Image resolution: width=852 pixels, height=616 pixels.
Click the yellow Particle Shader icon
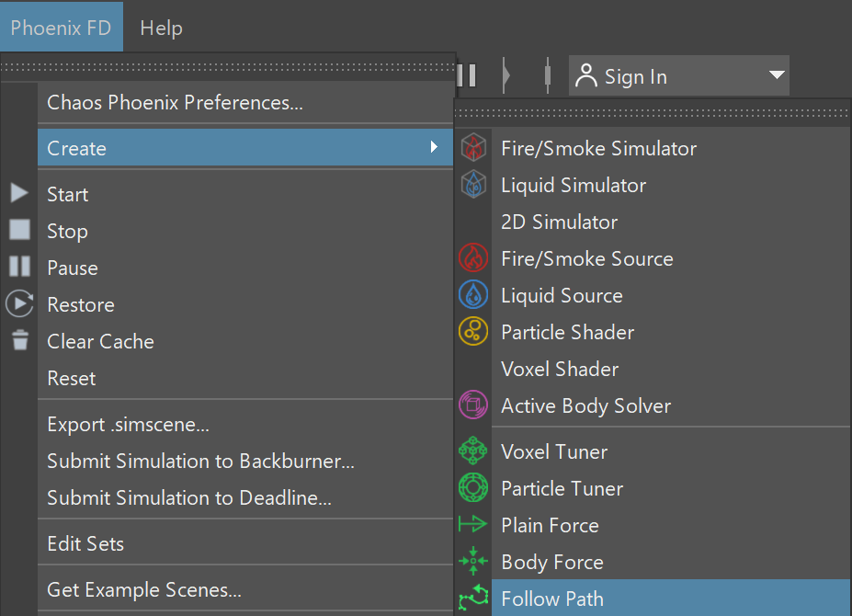click(x=473, y=331)
